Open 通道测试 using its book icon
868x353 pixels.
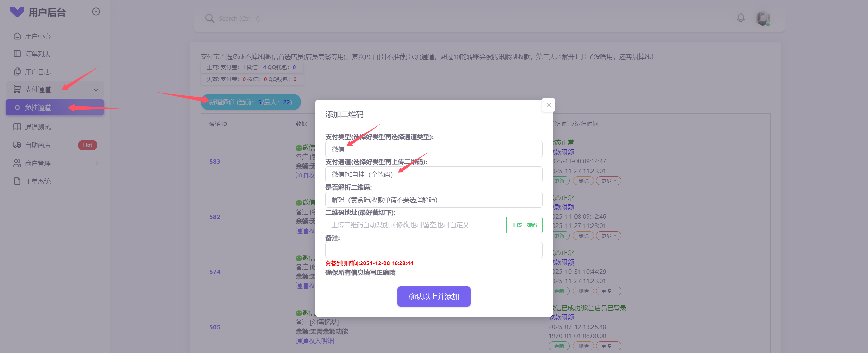[17, 126]
